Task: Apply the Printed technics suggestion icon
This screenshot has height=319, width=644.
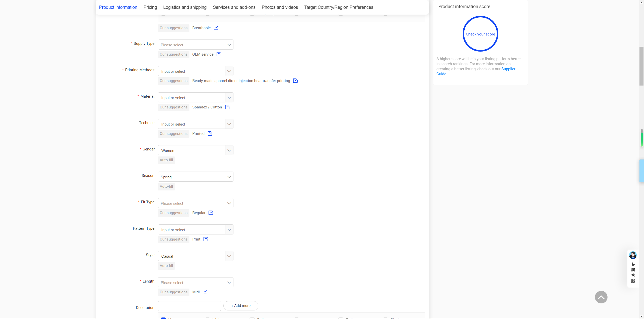Action: click(210, 134)
